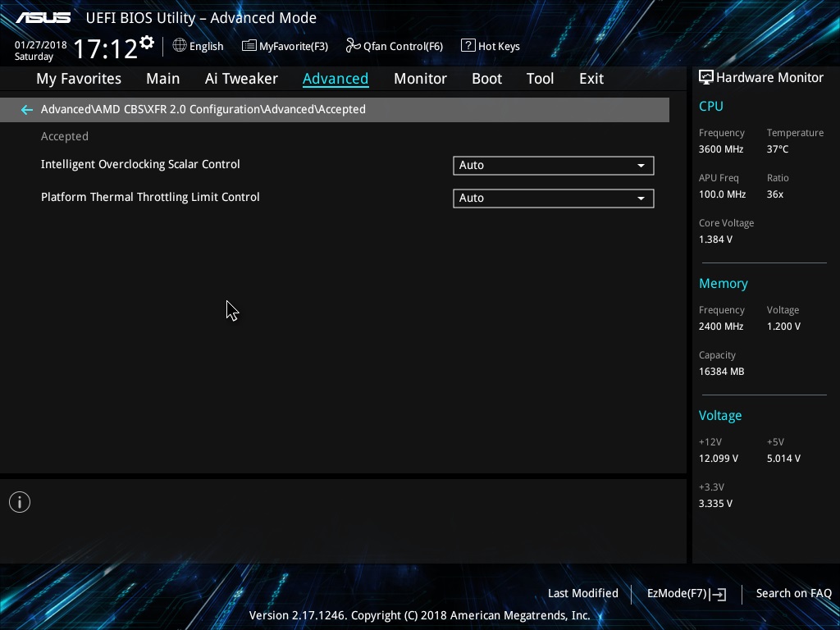The height and width of the screenshot is (630, 840).
Task: Click the Voltage section heading
Action: [x=720, y=416]
